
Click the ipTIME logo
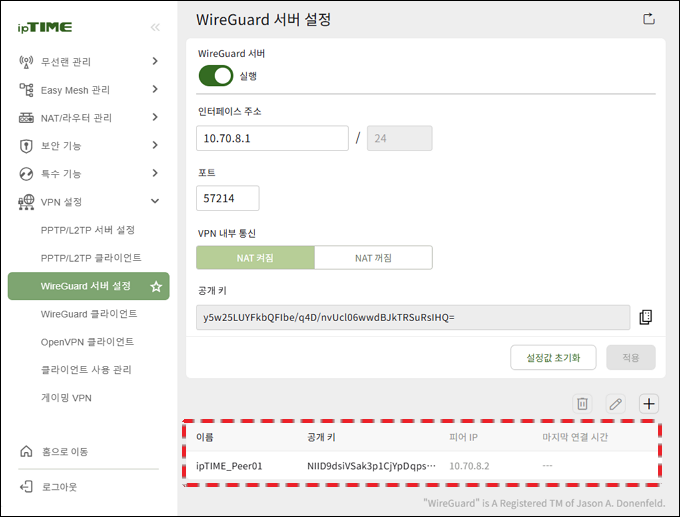[x=44, y=27]
